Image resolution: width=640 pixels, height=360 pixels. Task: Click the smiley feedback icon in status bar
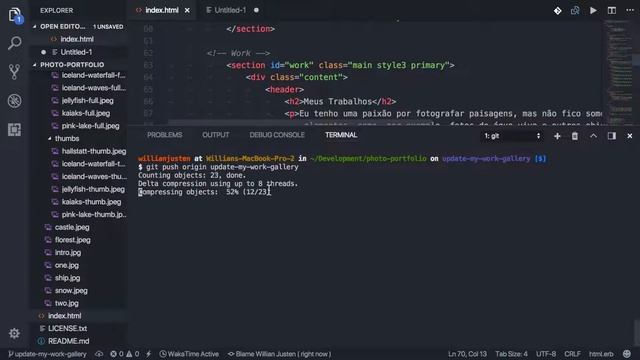pyautogui.click(x=627, y=354)
